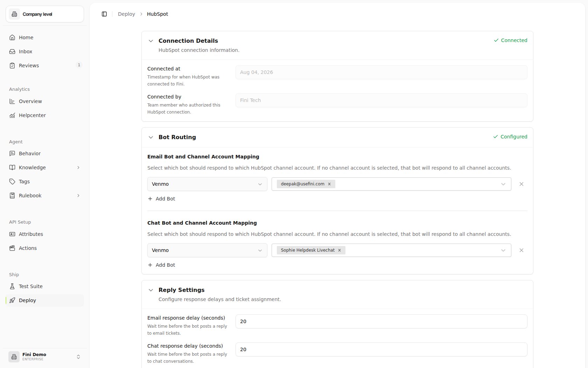Open Overview analytics icon

(12, 101)
